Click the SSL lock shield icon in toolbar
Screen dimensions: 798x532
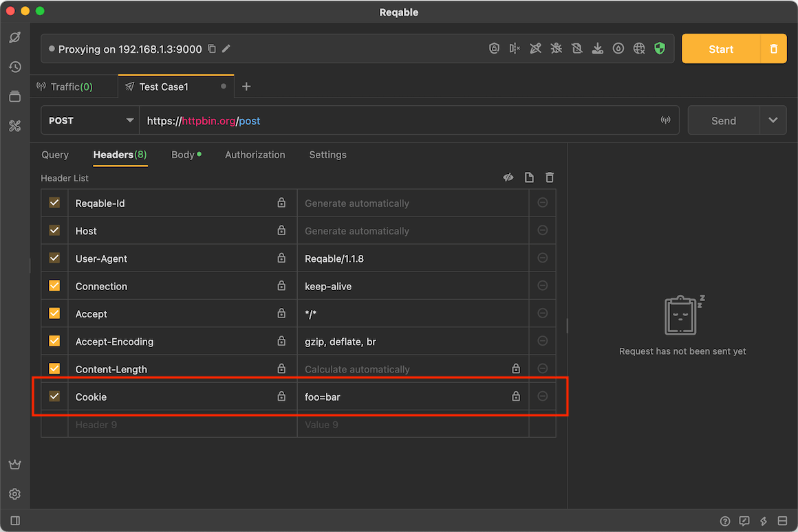494,48
